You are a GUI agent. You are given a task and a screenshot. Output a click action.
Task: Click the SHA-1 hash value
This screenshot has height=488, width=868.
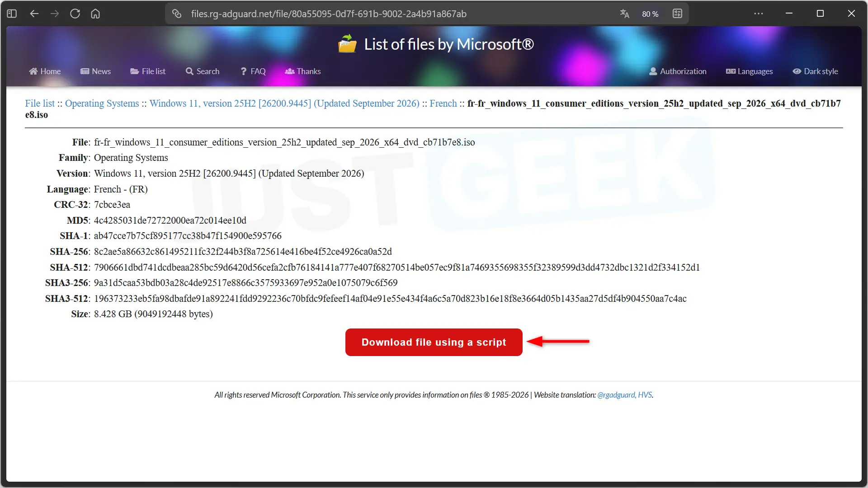pos(188,236)
